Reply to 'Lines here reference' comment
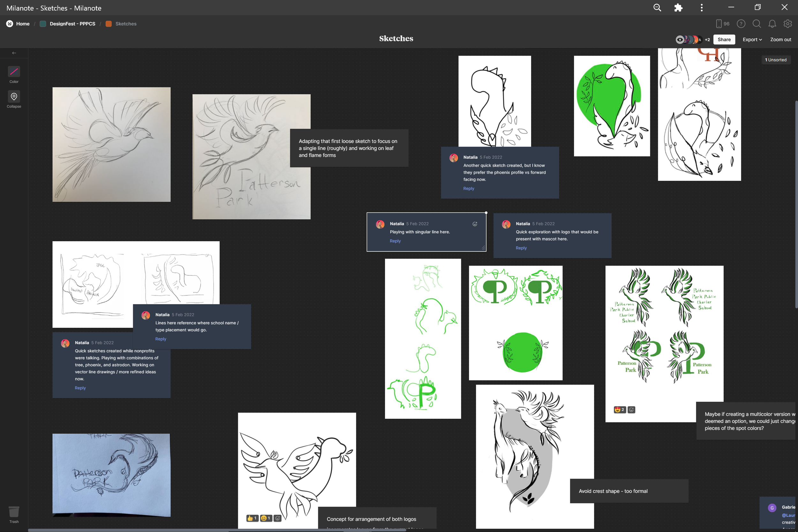 (161, 339)
